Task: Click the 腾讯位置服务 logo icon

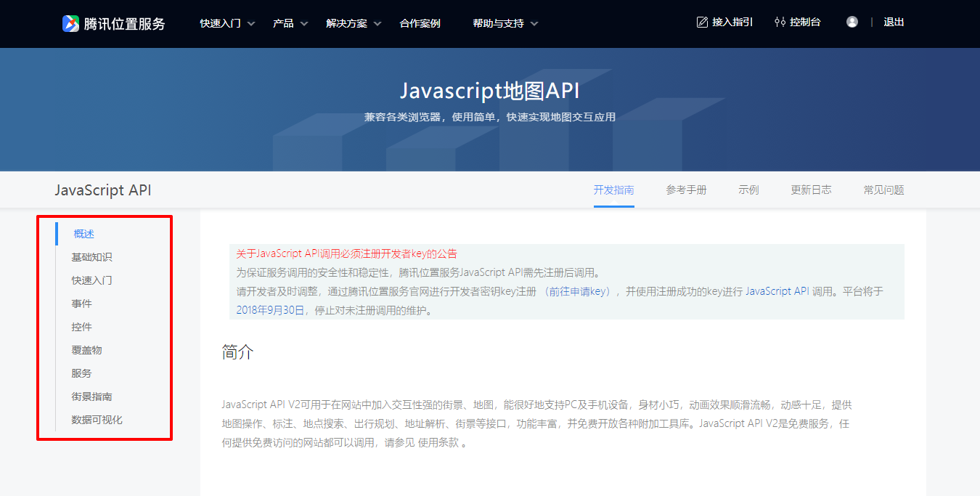Action: click(70, 23)
